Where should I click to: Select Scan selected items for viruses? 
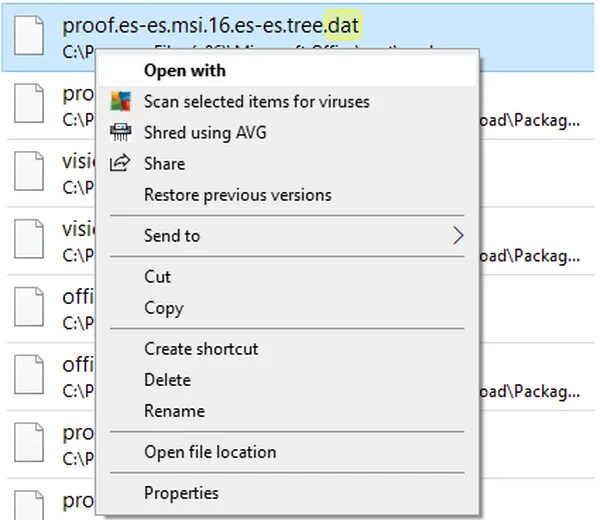coord(256,101)
